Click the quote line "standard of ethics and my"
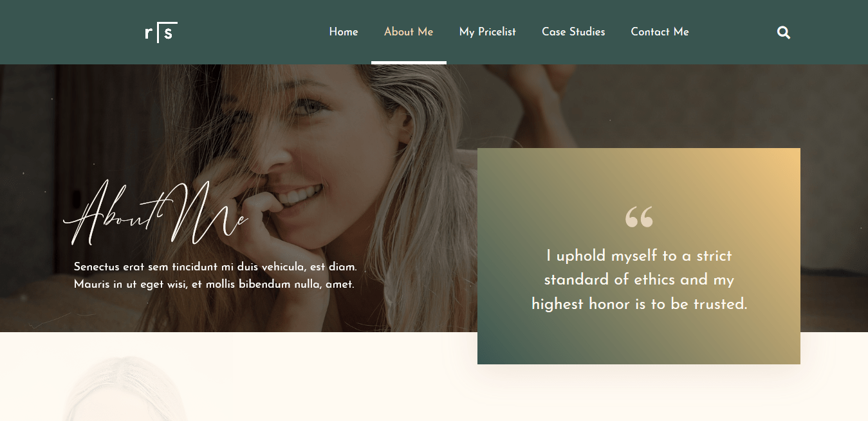 tap(639, 279)
